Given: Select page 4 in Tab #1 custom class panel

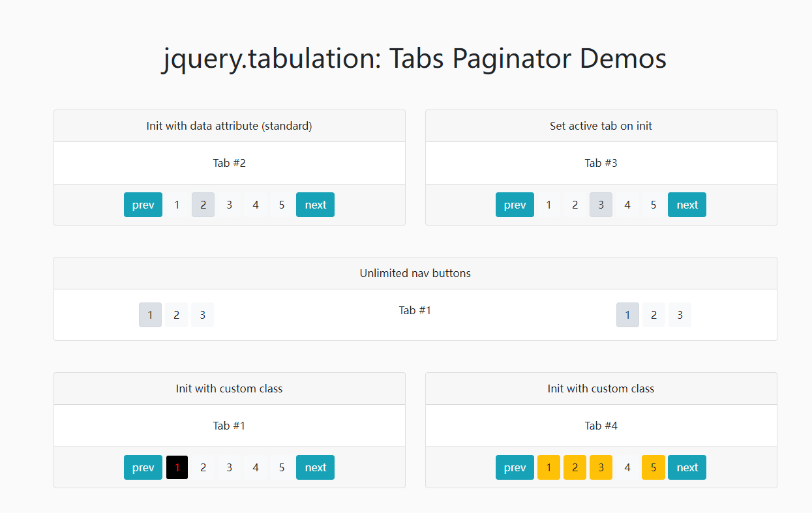Looking at the screenshot, I should click(x=255, y=467).
